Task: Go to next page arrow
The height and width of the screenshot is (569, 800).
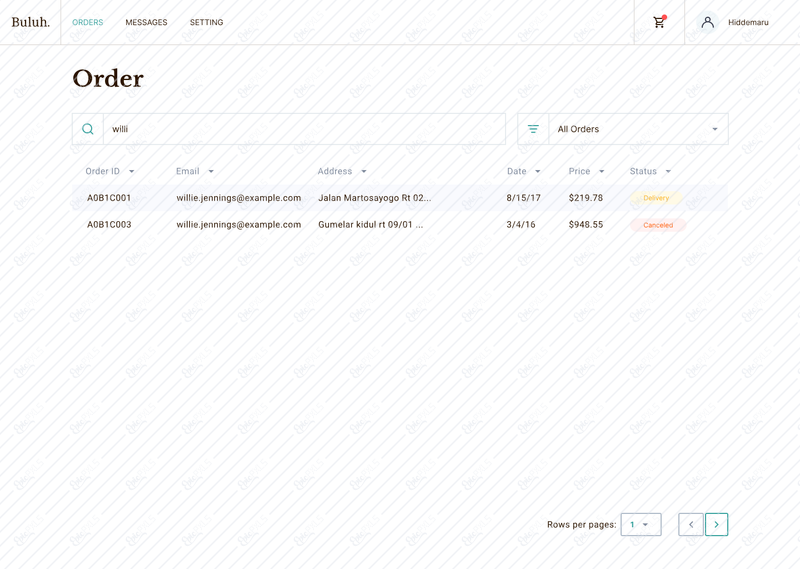Action: pyautogui.click(x=716, y=524)
